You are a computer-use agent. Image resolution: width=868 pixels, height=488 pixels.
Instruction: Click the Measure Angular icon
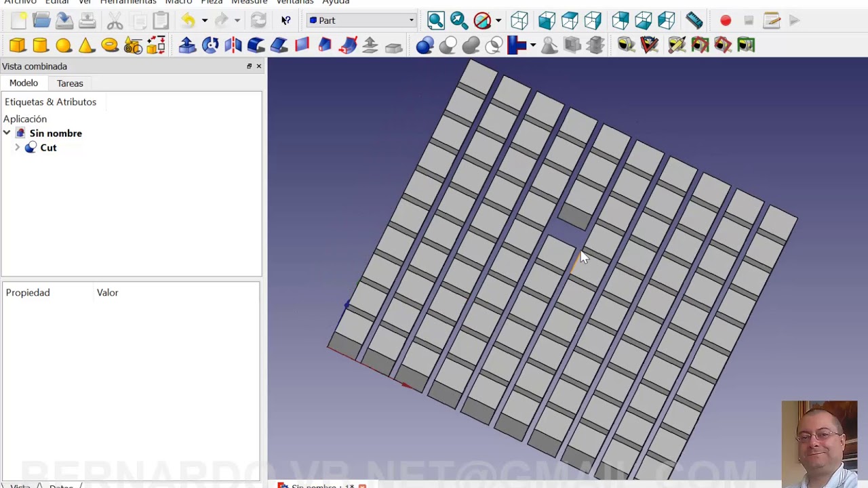coord(650,45)
